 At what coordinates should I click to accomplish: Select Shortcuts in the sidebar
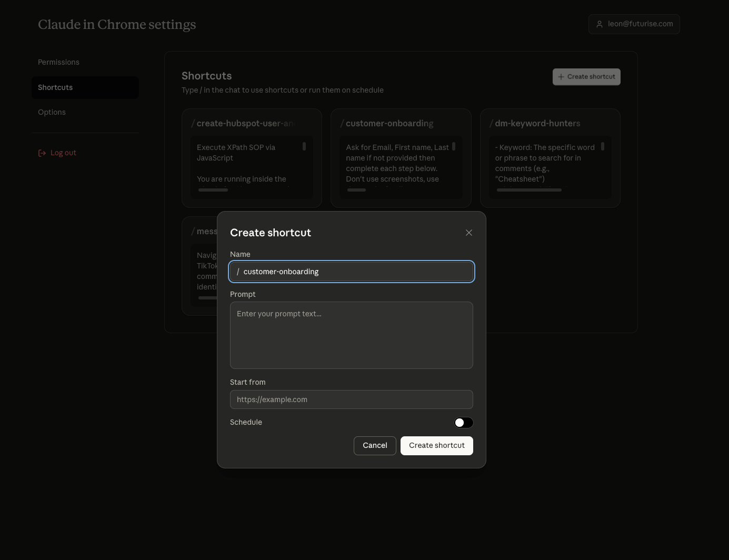click(85, 87)
